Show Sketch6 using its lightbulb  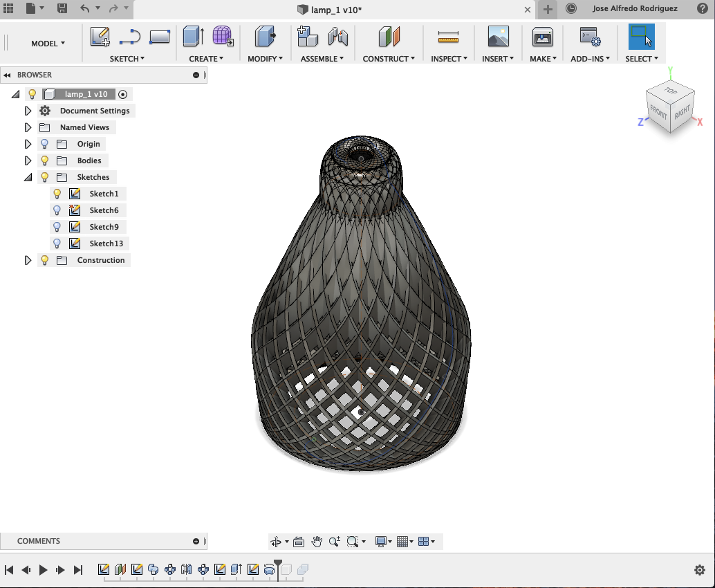coord(57,210)
